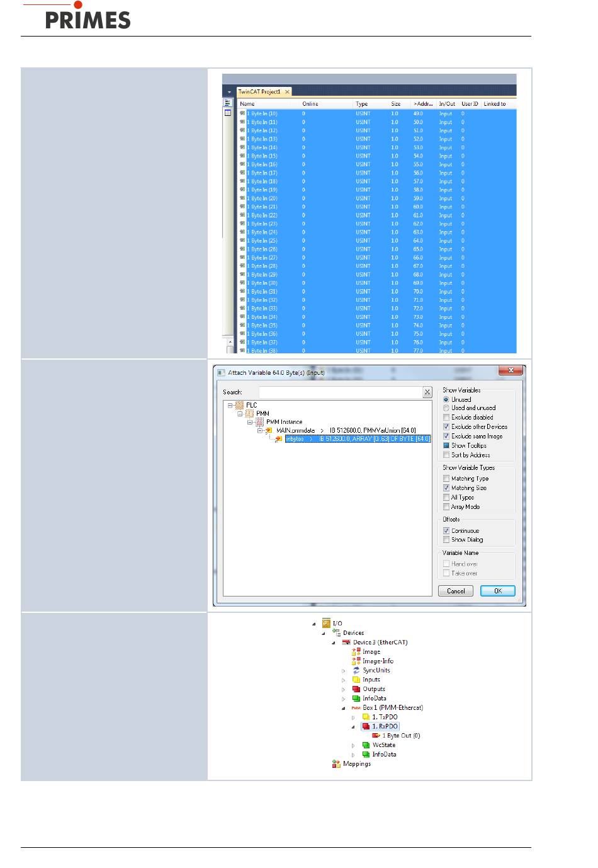Toggle the Show Tooltips checkbox
Screen dimensions: 598x868
click(446, 445)
